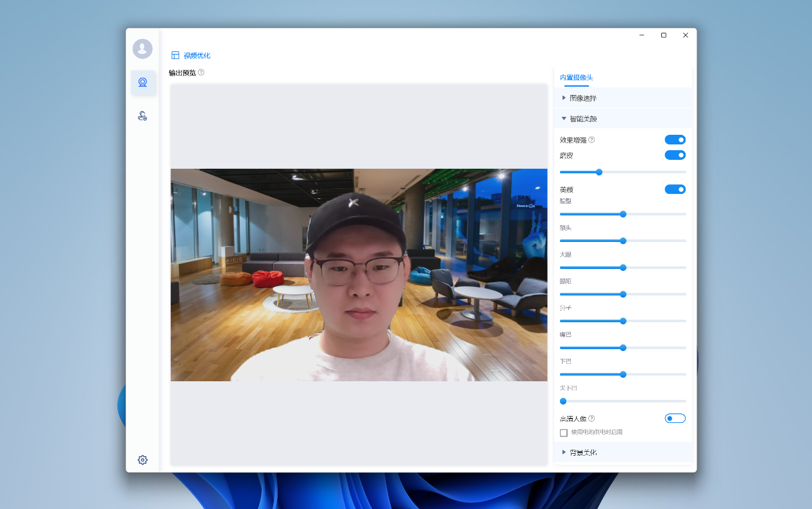This screenshot has height=509, width=812.
Task: Click the camera preview image
Action: tap(359, 275)
